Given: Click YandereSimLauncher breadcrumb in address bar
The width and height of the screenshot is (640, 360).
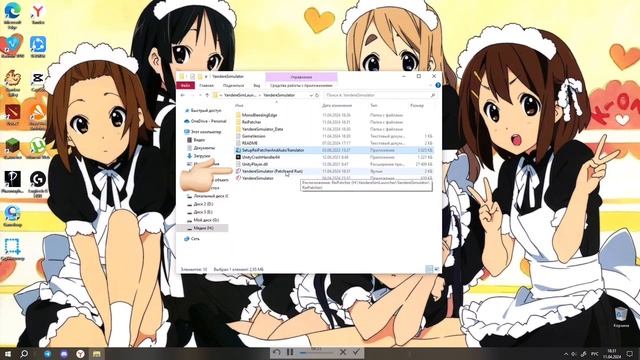Looking at the screenshot, I should click(240, 95).
